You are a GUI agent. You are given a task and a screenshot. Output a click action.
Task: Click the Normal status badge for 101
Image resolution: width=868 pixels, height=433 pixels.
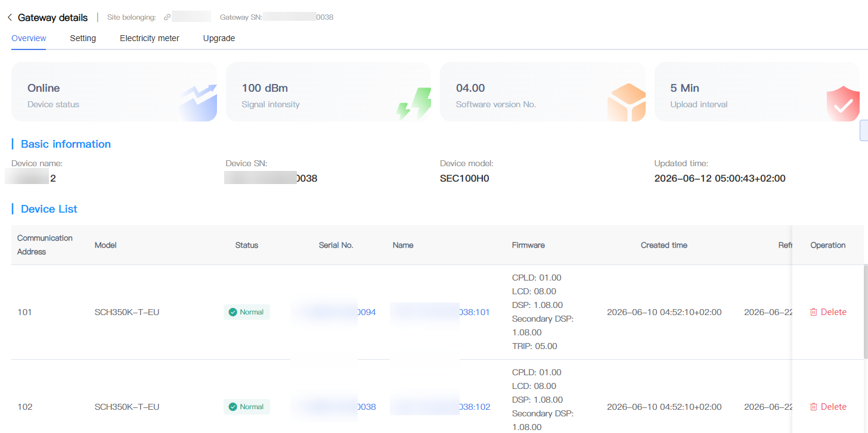click(247, 312)
